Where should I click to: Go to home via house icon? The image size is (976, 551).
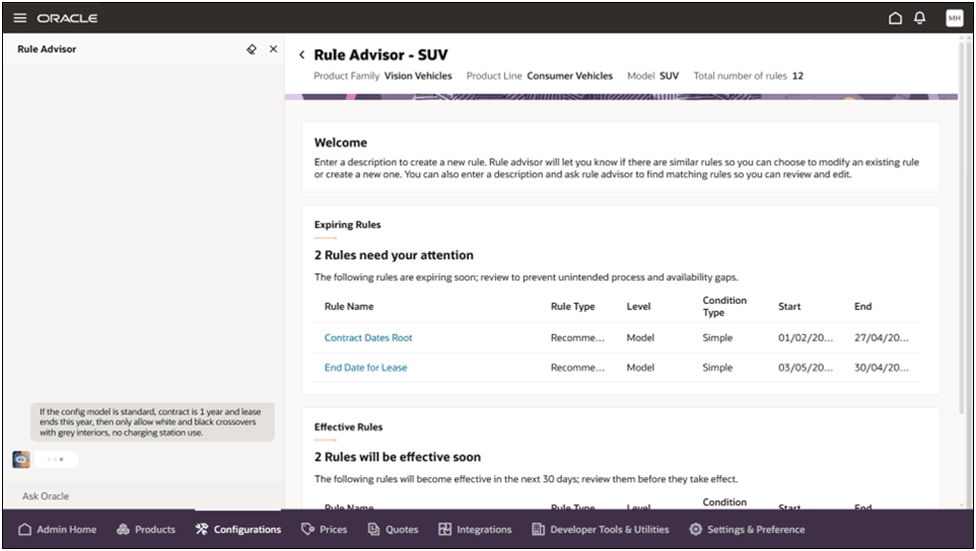(x=895, y=18)
